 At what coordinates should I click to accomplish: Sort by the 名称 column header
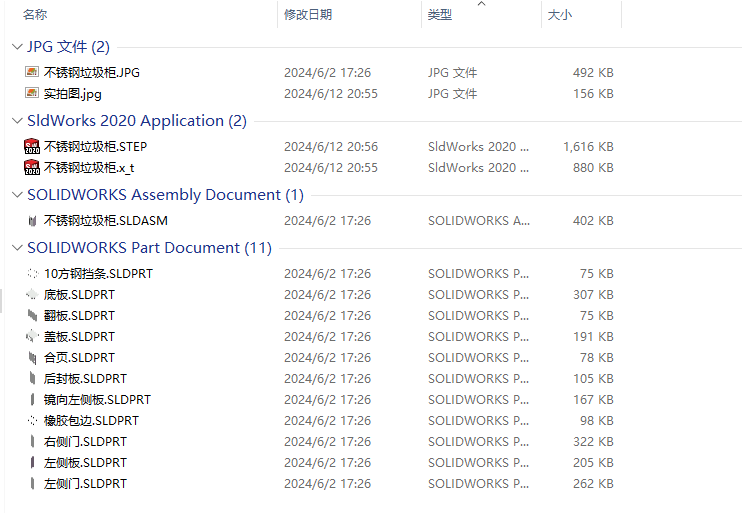point(35,14)
